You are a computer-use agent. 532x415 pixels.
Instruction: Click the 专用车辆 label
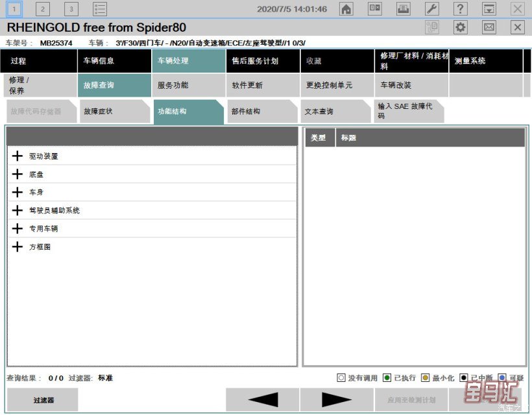(x=43, y=228)
